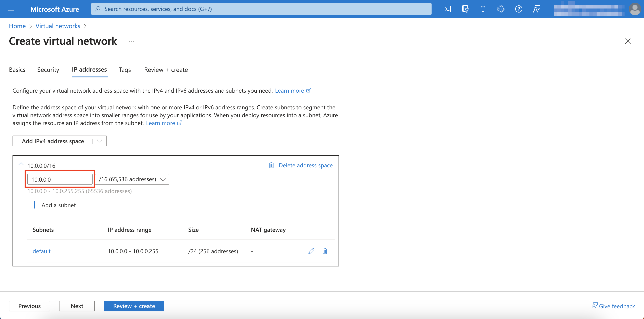644x319 pixels.
Task: Click Delete address space
Action: pos(305,165)
